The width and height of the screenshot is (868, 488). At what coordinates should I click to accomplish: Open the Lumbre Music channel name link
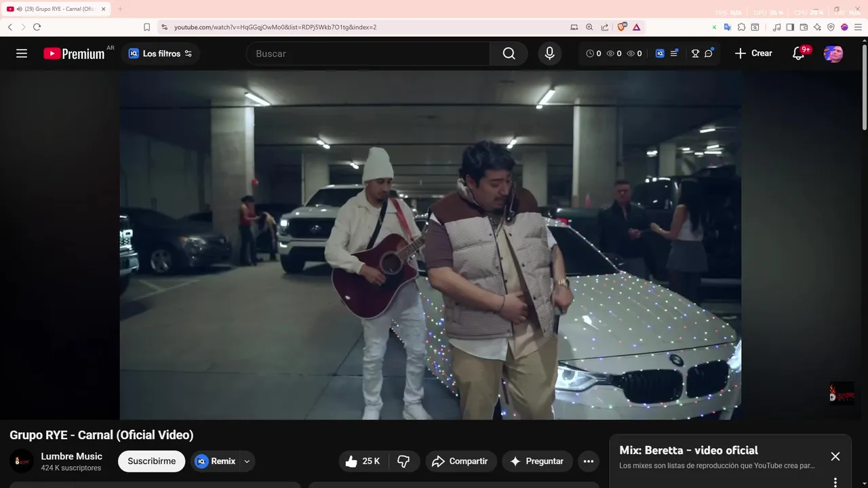pyautogui.click(x=71, y=456)
